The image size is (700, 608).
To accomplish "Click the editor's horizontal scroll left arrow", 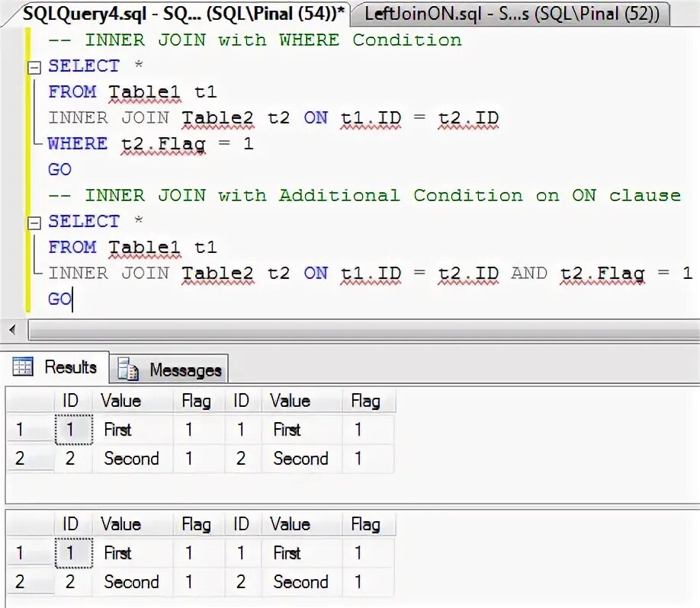I will click(13, 330).
